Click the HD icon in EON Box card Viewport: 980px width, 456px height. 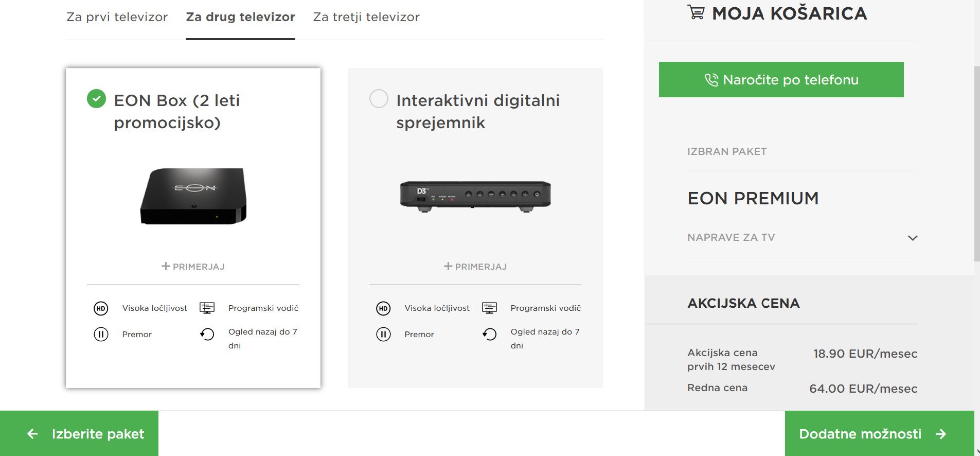tap(101, 308)
